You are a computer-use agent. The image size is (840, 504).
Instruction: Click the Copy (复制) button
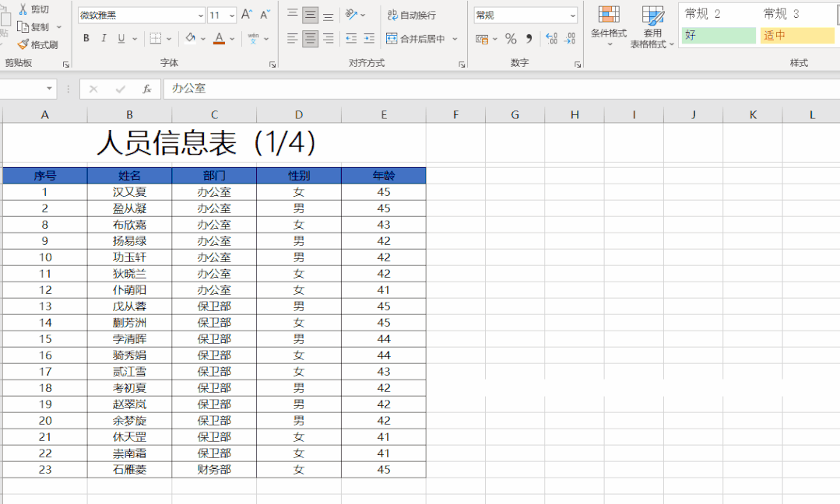34,26
